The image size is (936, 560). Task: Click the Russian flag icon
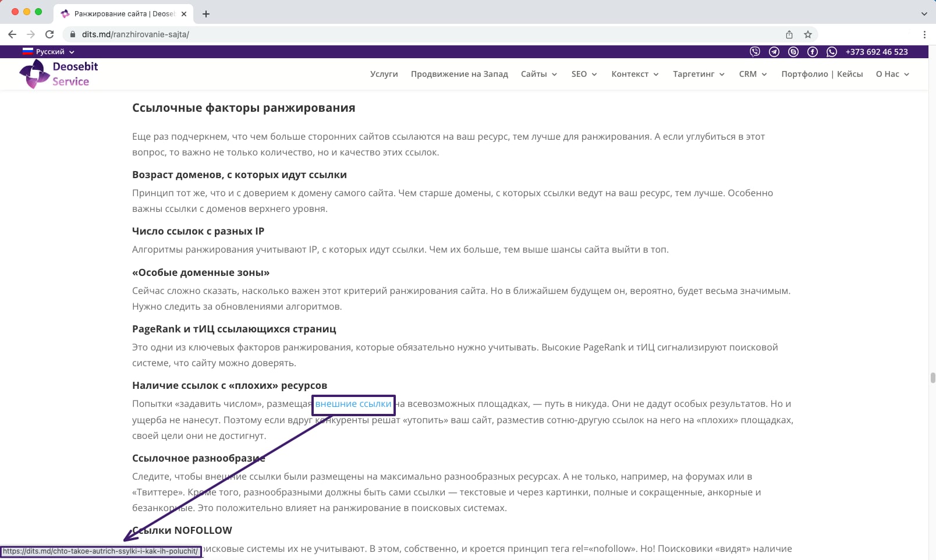tap(28, 51)
